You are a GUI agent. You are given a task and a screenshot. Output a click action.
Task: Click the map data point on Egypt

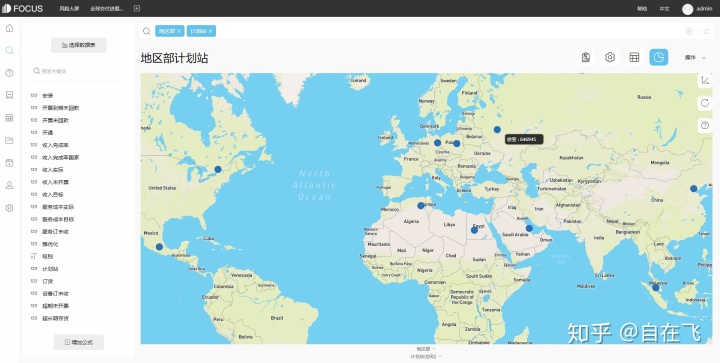pyautogui.click(x=474, y=230)
